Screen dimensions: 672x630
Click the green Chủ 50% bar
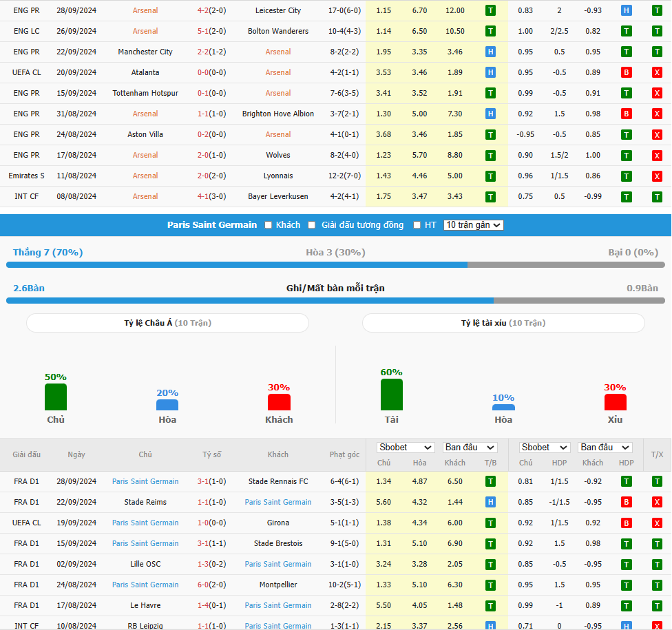click(x=56, y=397)
